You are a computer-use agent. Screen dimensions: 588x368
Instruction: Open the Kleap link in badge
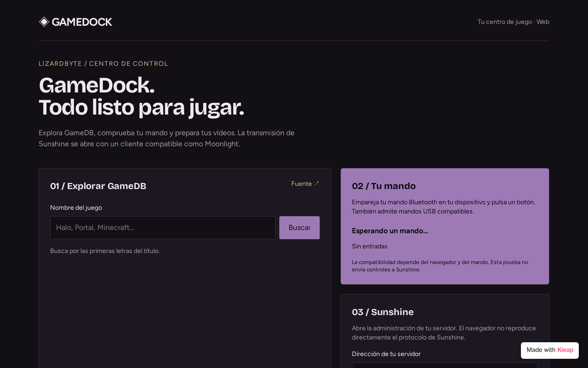coord(565,350)
